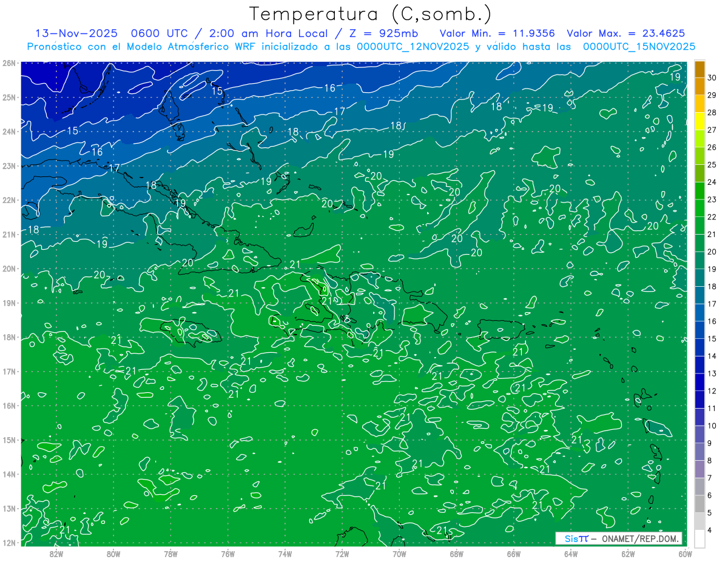Screen dimensions: 728x562
Task: Click the "68W" longitude axis label
Action: (x=456, y=554)
